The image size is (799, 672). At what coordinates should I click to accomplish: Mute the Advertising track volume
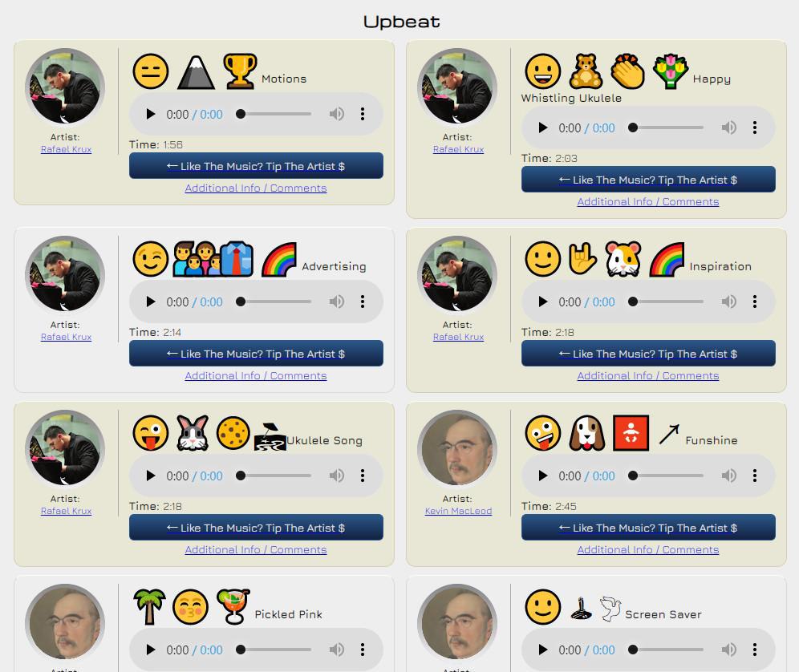tap(336, 302)
